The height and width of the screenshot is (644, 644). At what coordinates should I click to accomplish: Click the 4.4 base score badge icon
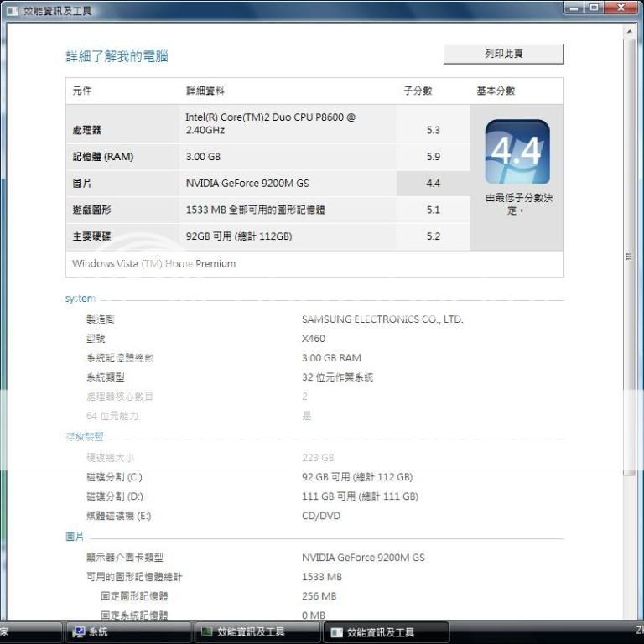(x=517, y=152)
